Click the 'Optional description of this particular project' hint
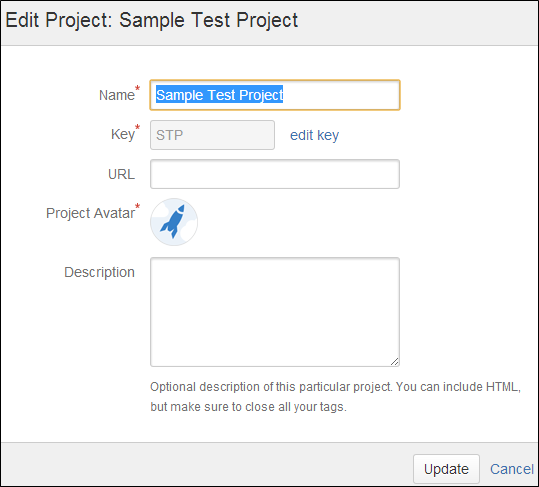Viewport: 539px width, 487px height. (x=336, y=387)
